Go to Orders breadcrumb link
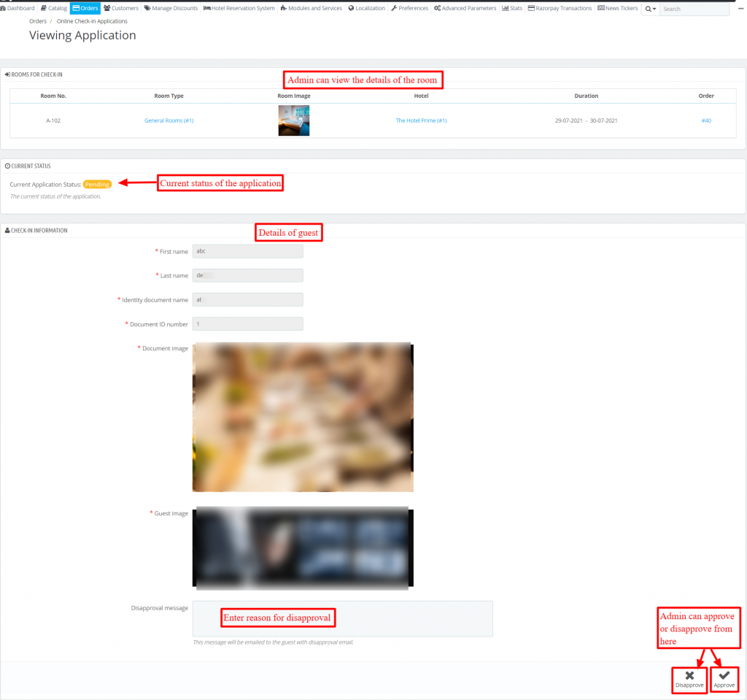The width and height of the screenshot is (747, 700). point(38,21)
